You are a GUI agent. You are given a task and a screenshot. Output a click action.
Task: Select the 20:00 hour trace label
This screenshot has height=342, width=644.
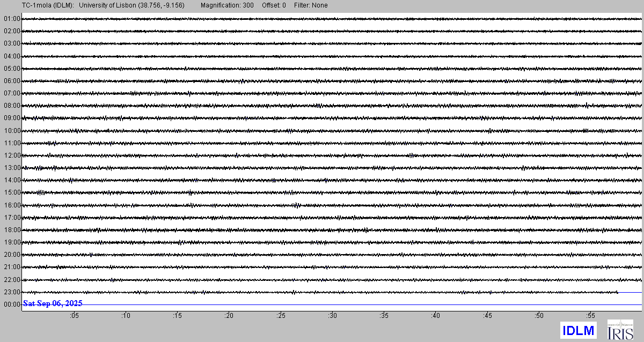pyautogui.click(x=12, y=255)
